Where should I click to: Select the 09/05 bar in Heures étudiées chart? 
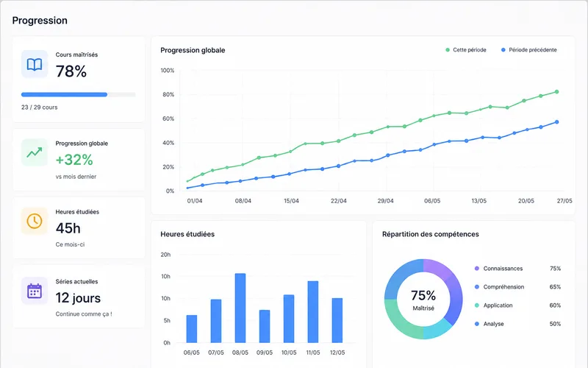[265, 326]
